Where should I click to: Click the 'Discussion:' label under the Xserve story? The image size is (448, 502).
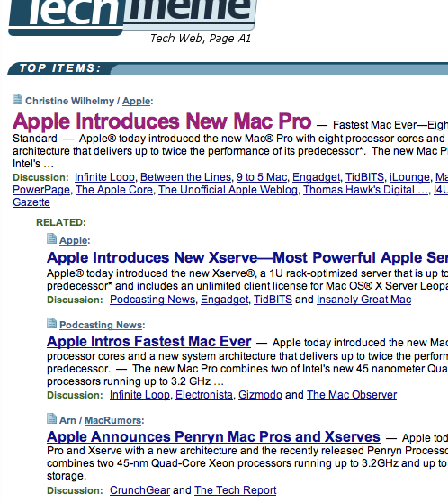tap(75, 300)
